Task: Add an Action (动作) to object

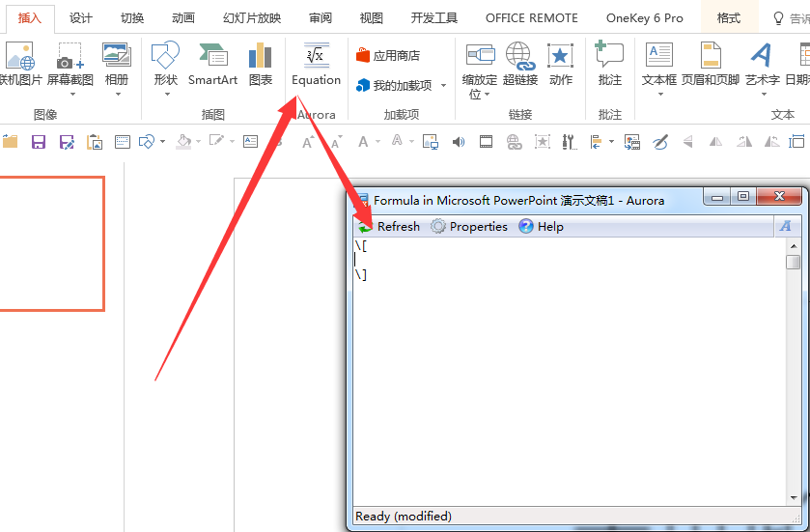Action: click(x=561, y=65)
